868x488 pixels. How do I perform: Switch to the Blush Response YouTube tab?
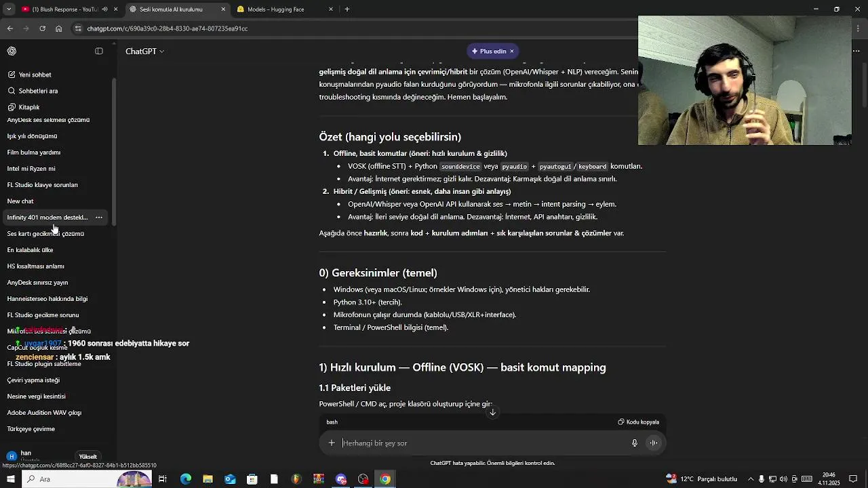[x=69, y=9]
